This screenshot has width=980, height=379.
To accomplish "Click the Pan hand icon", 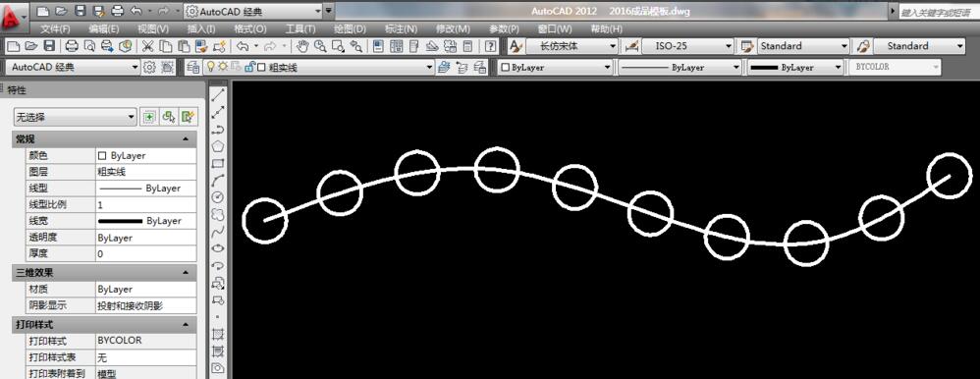I will [302, 45].
